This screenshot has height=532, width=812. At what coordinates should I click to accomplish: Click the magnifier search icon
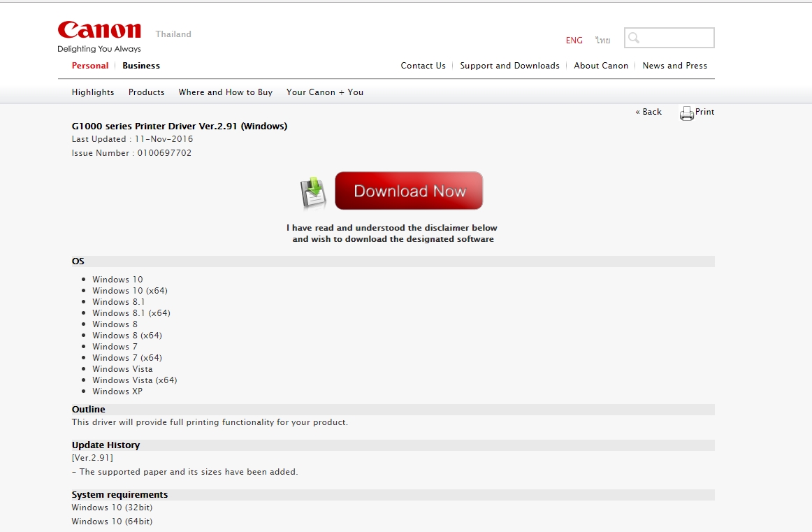coord(634,38)
